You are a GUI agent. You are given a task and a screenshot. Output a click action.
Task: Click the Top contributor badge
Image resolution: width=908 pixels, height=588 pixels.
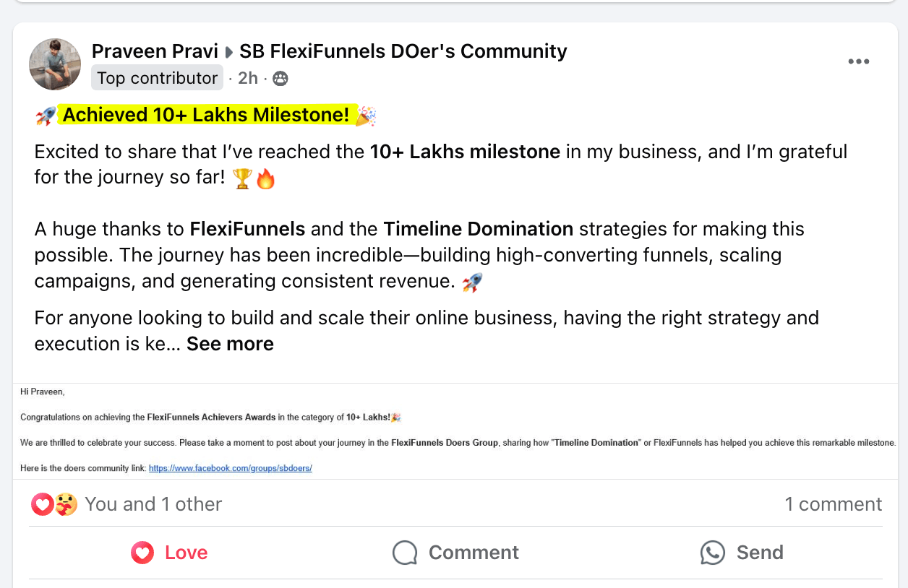tap(157, 78)
